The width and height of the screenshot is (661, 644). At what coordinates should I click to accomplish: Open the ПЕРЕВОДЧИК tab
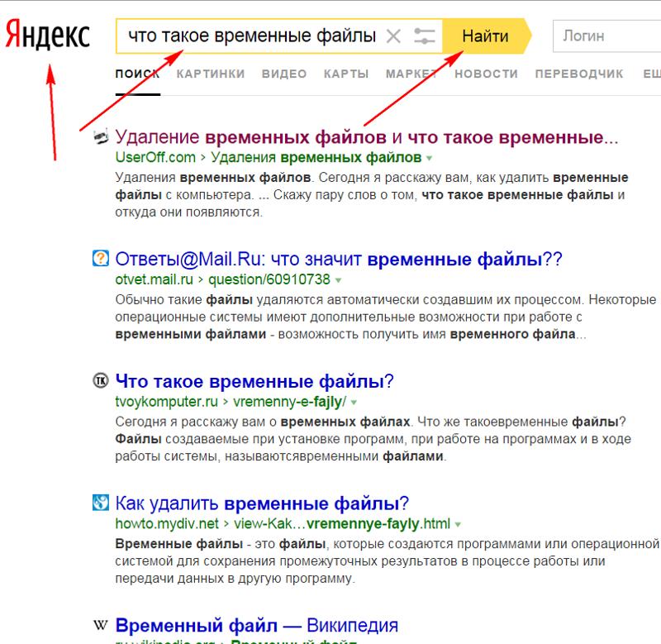pyautogui.click(x=579, y=74)
